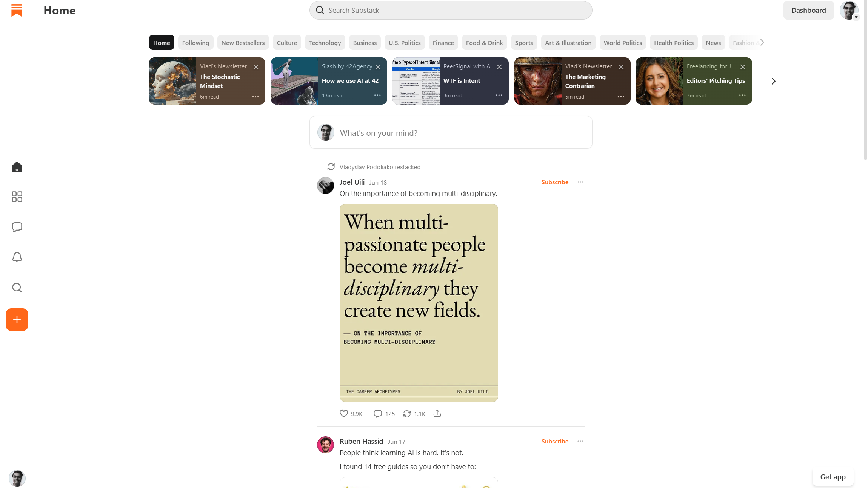The height and width of the screenshot is (488, 868).
Task: Dismiss The Marketing Contrarian card
Action: tap(621, 67)
